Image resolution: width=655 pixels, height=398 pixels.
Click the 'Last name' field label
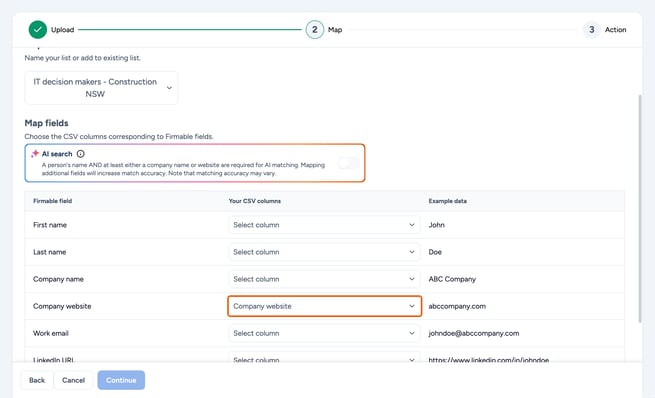coord(49,252)
